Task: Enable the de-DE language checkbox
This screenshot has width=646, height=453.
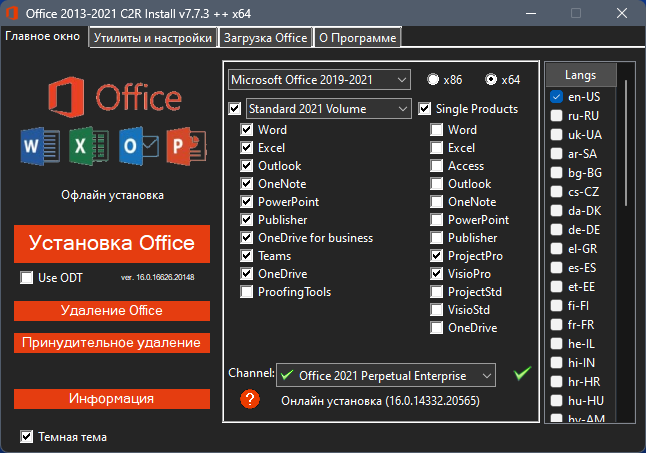Action: (557, 230)
